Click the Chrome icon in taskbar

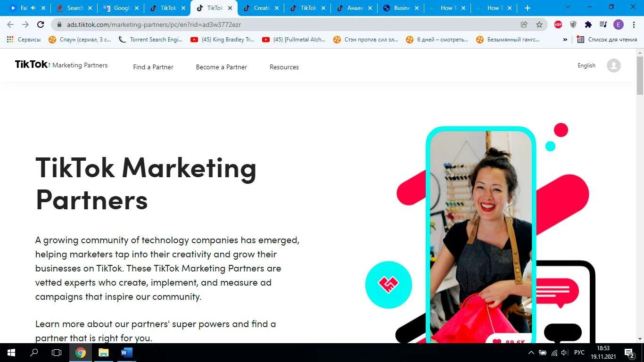click(x=81, y=353)
